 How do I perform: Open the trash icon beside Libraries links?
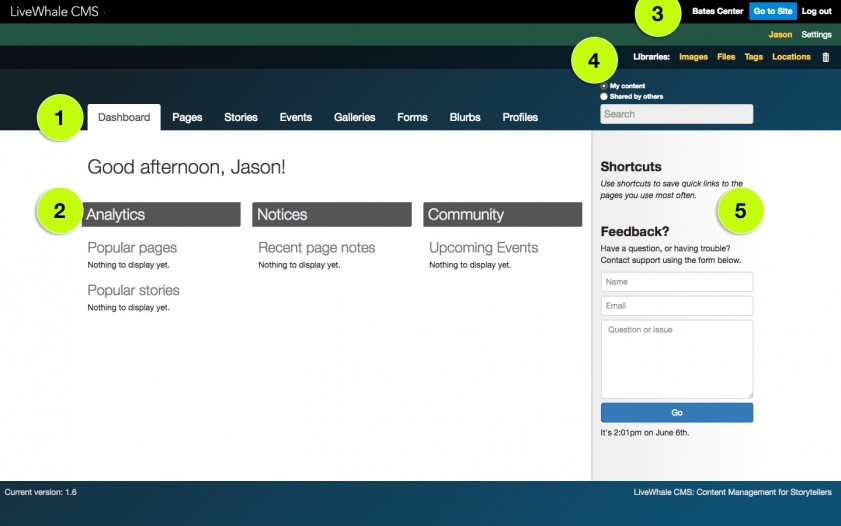click(825, 57)
